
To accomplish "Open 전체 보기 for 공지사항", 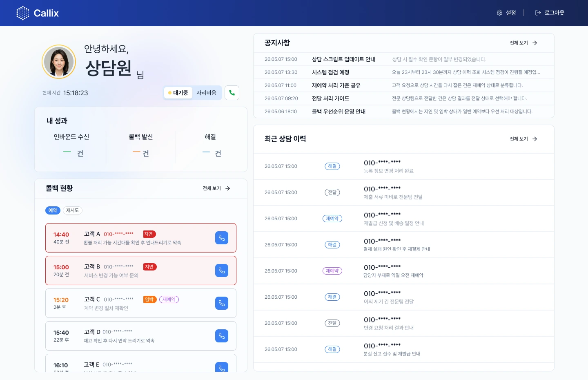I will (x=523, y=43).
